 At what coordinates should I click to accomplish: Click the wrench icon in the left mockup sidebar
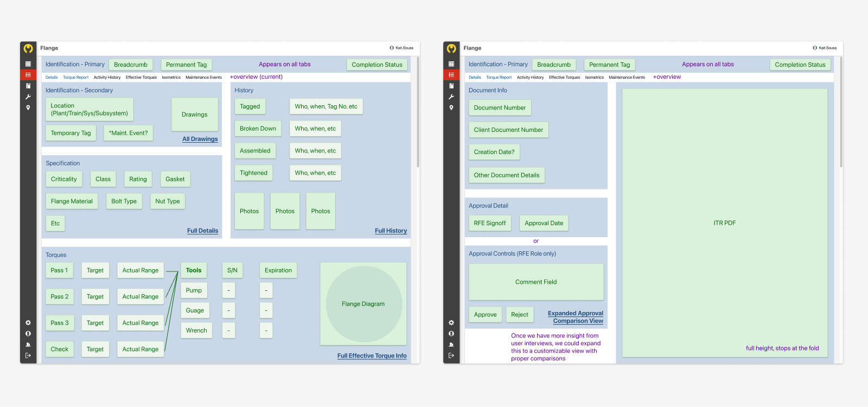28,97
